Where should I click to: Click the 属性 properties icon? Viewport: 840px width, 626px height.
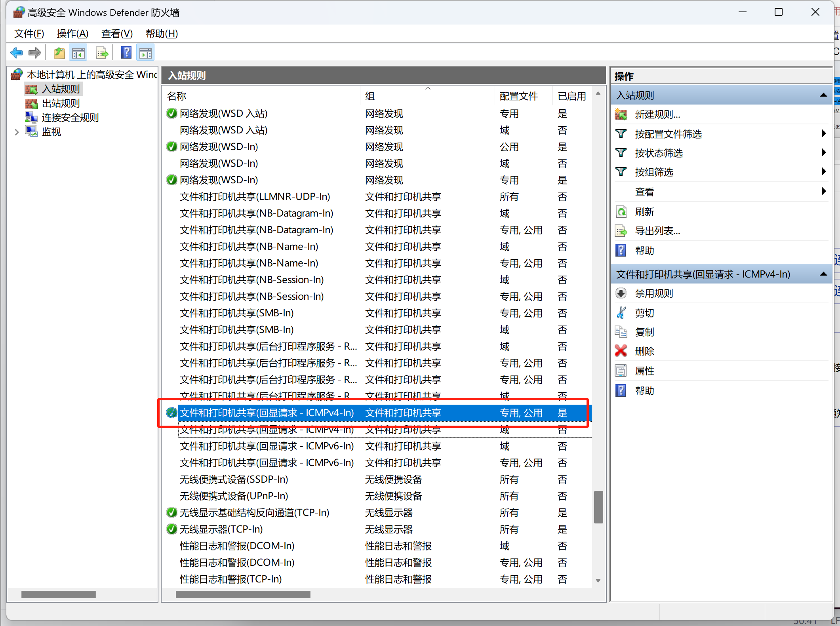click(x=621, y=371)
